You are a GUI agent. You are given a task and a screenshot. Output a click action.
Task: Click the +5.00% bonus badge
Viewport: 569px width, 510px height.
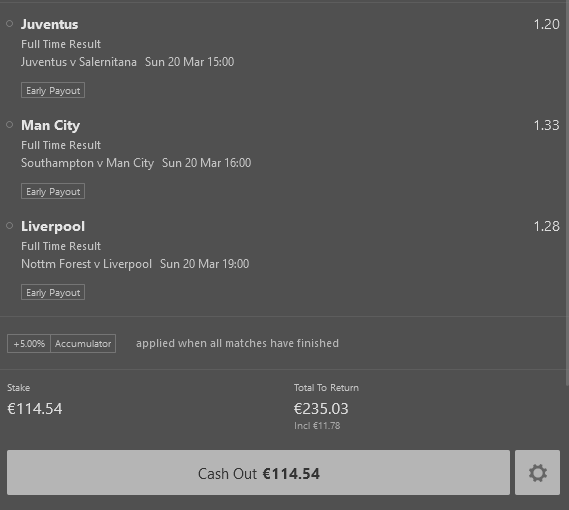pos(29,343)
